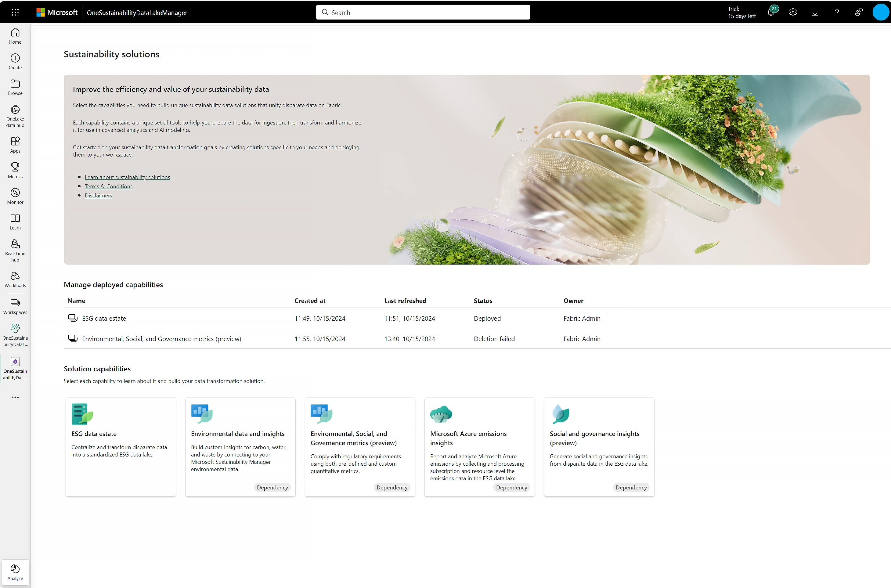Open the Downloads icon in the top bar
Viewport: 891px width, 588px height.
814,12
